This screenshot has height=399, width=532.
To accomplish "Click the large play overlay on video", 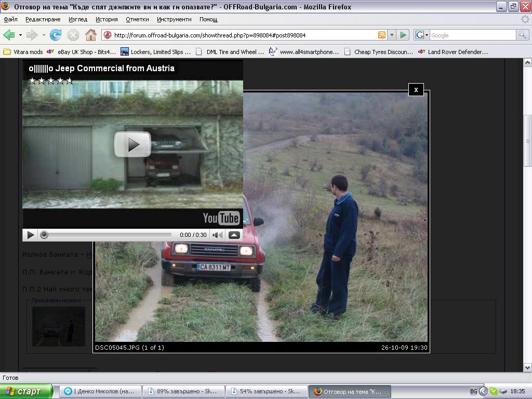I will 132,144.
